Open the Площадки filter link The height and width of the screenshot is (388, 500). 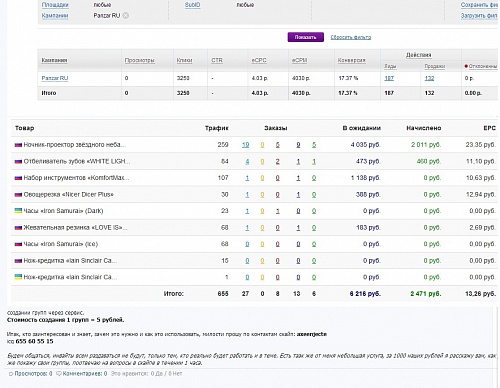click(55, 5)
